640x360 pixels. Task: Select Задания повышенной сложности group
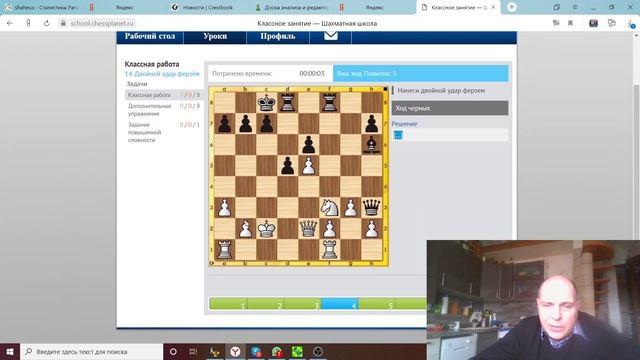(x=144, y=132)
